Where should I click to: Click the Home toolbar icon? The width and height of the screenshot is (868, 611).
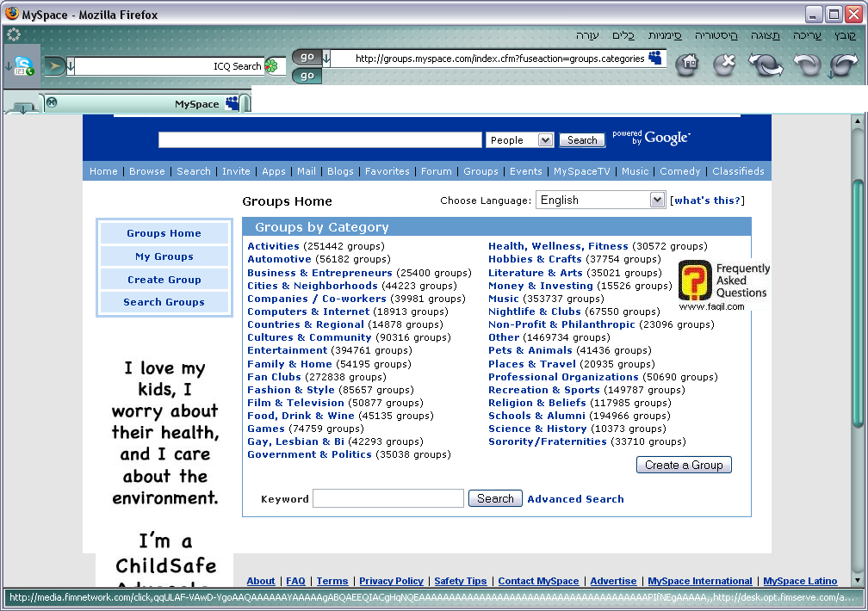tap(686, 65)
